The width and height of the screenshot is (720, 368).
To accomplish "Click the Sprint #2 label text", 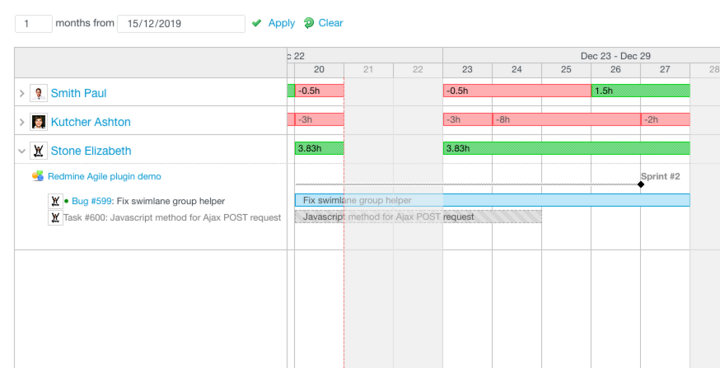I will (660, 176).
